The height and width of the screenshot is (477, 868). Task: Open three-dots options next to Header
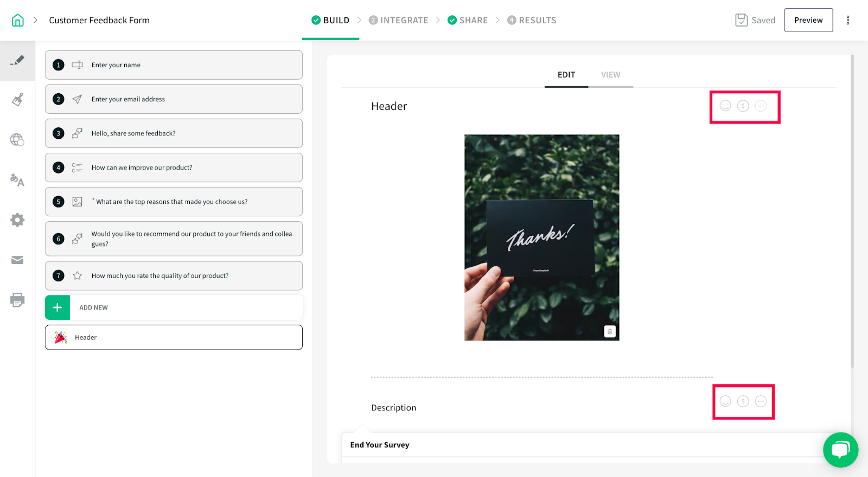click(761, 106)
